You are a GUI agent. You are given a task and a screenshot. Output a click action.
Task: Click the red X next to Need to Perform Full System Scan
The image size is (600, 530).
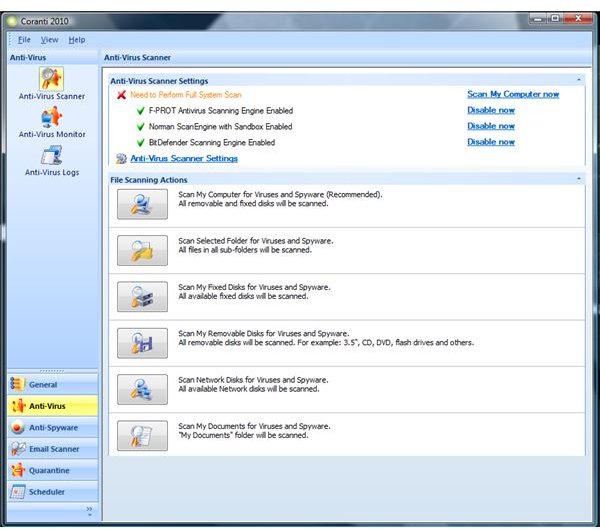coord(121,95)
